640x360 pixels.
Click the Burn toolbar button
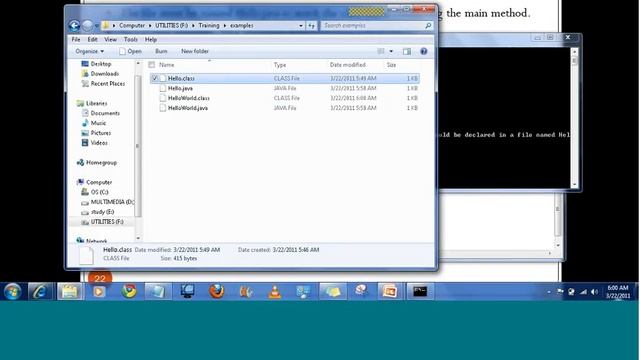[161, 51]
